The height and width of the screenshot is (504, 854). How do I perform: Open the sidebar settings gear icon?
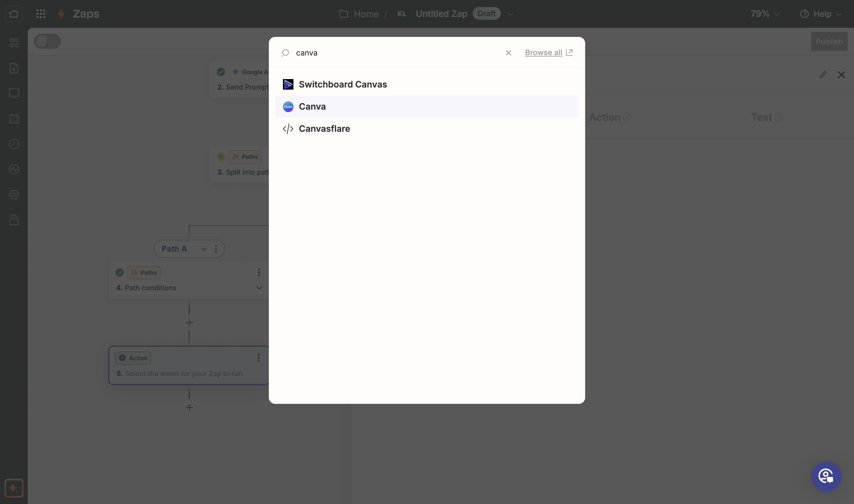pos(14,195)
